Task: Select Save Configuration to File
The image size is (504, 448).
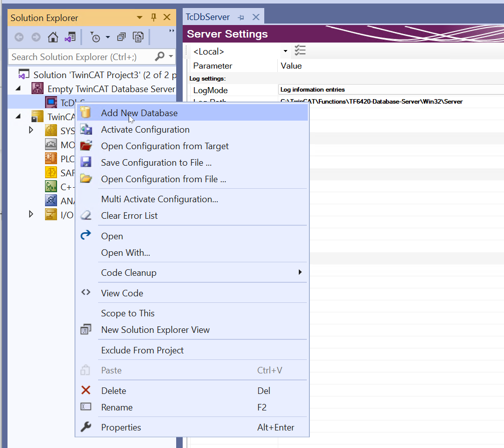Action: (x=192, y=163)
